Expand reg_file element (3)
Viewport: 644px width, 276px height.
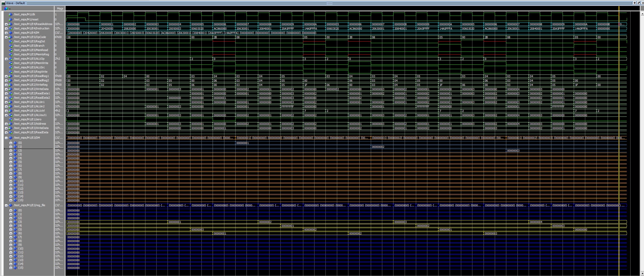[11, 222]
